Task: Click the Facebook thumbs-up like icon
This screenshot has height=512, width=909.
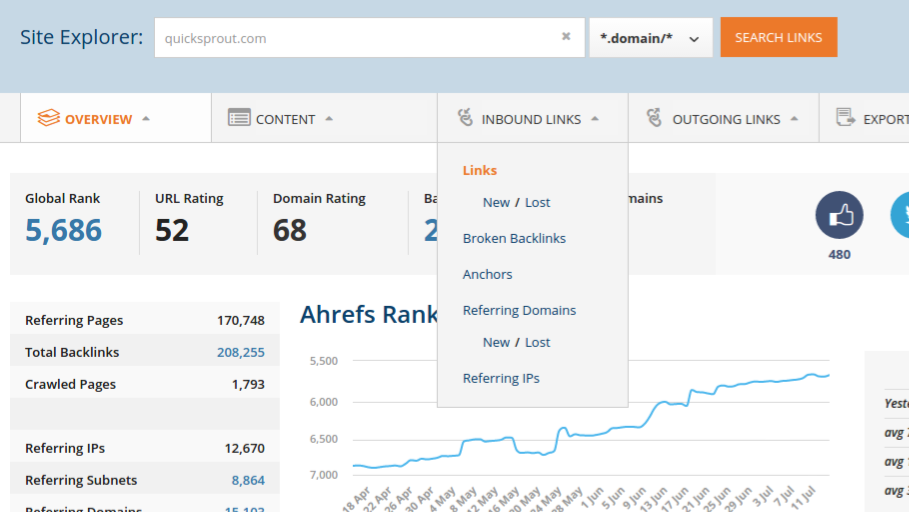Action: (x=839, y=215)
